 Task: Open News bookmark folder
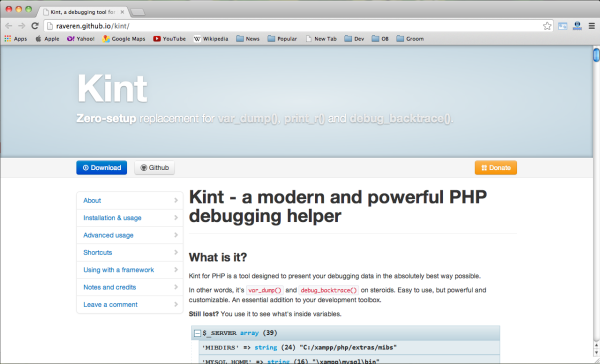(248, 39)
